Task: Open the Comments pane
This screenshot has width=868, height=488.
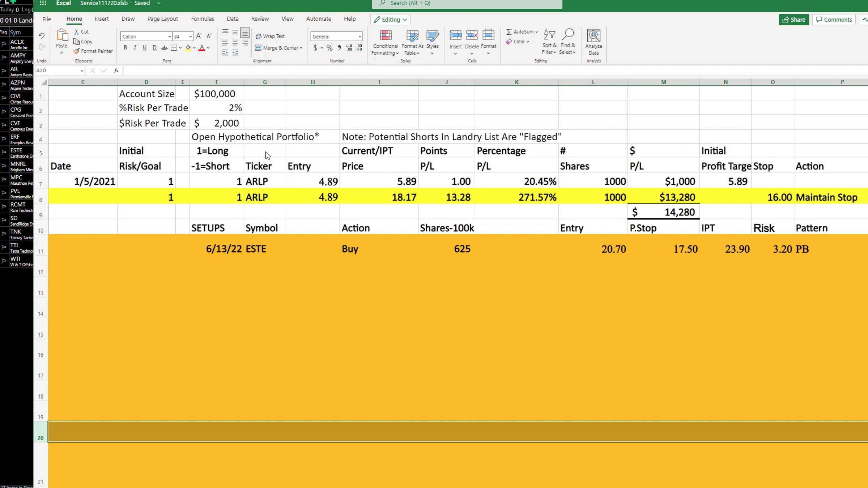Action: tap(834, 20)
